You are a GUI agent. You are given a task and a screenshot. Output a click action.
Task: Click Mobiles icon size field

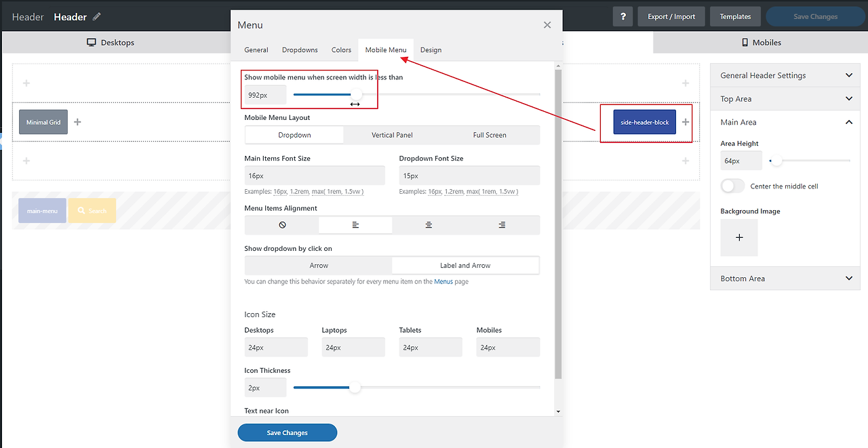pos(508,347)
